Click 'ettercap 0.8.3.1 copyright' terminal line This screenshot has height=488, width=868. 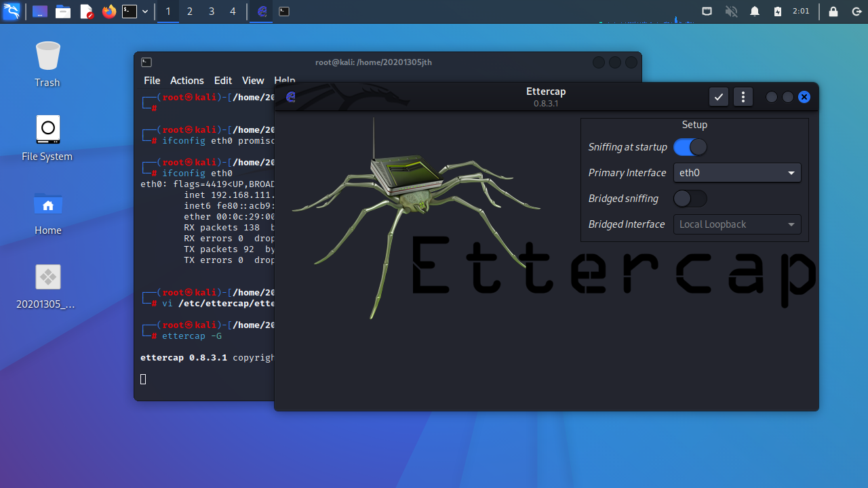(208, 358)
